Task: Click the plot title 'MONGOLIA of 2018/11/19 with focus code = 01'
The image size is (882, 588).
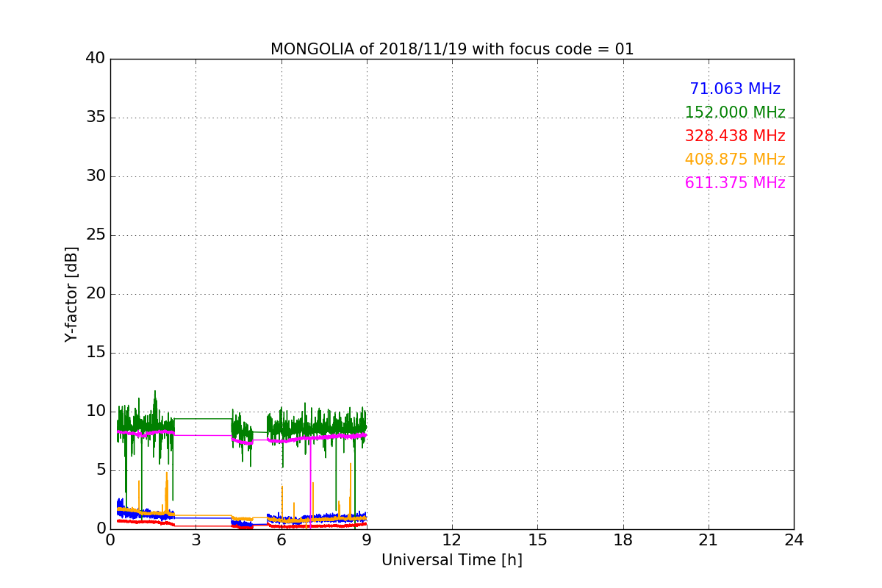Action: click(452, 49)
